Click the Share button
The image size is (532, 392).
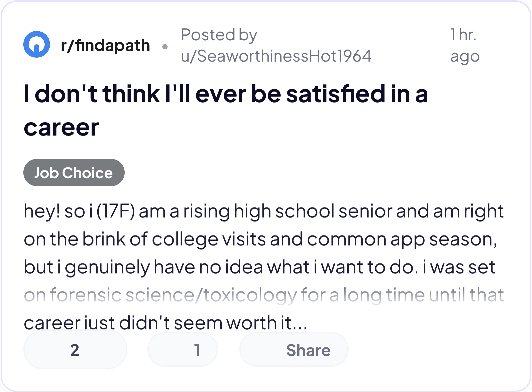[294, 350]
